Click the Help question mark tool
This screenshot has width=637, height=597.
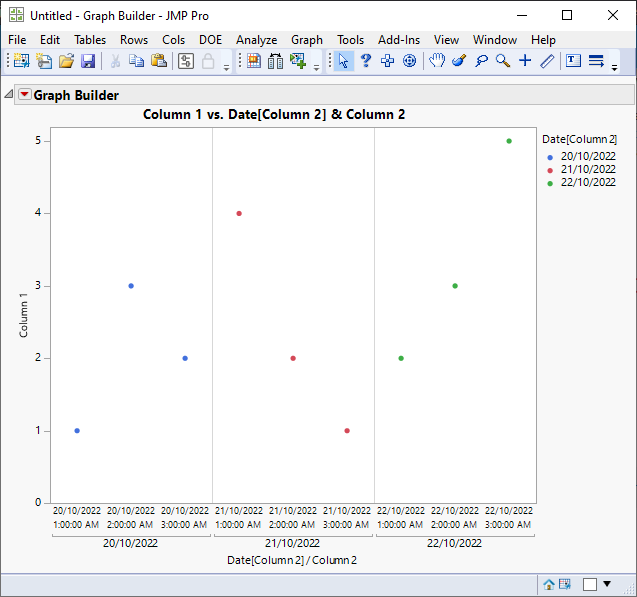(366, 61)
